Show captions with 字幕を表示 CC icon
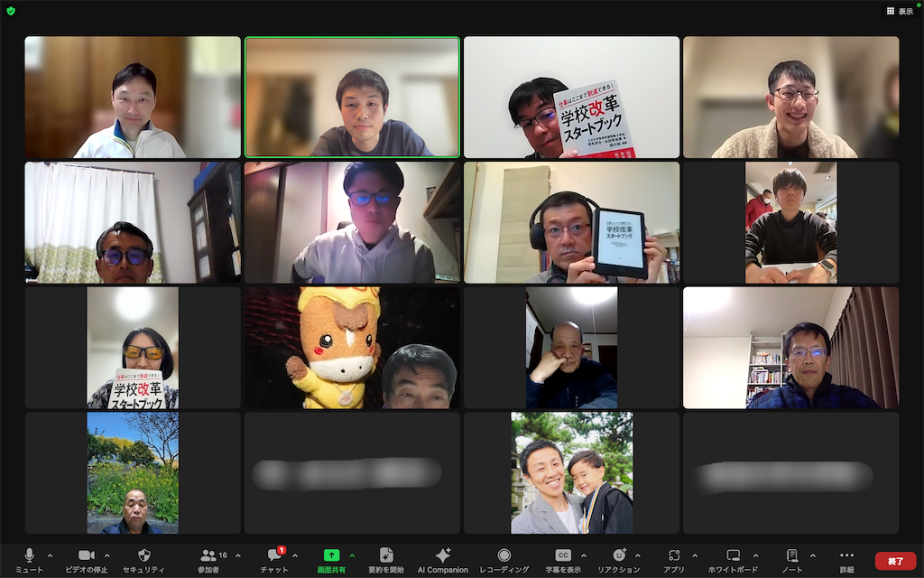Viewport: 924px width, 578px height. pyautogui.click(x=563, y=555)
